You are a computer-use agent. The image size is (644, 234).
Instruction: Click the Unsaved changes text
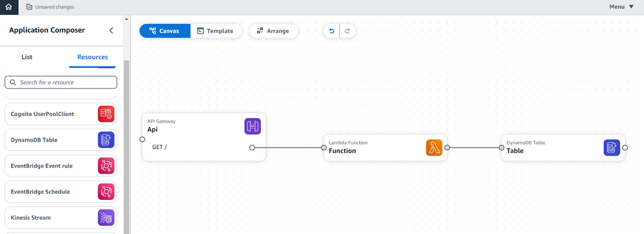point(55,7)
